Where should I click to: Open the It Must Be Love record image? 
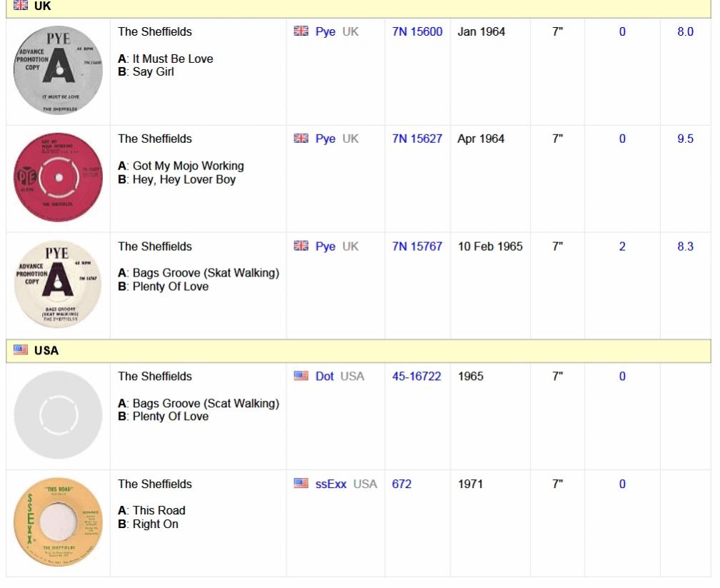point(57,68)
